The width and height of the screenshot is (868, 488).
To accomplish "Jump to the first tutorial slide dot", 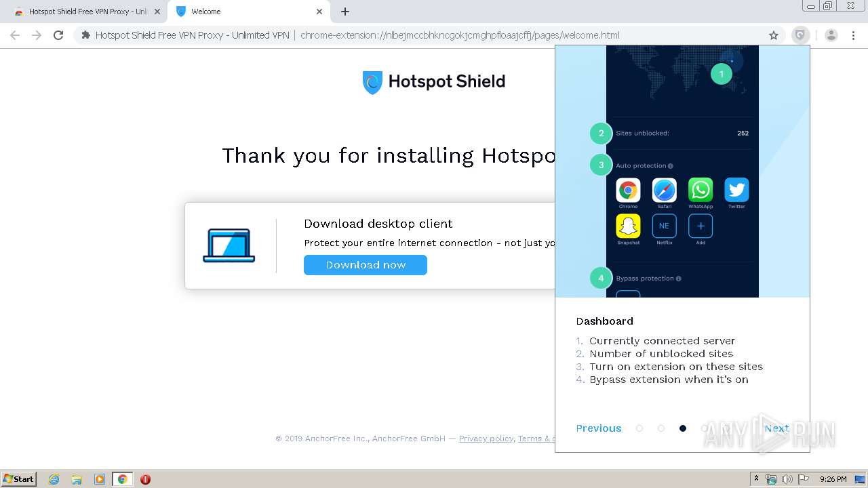I will 639,428.
